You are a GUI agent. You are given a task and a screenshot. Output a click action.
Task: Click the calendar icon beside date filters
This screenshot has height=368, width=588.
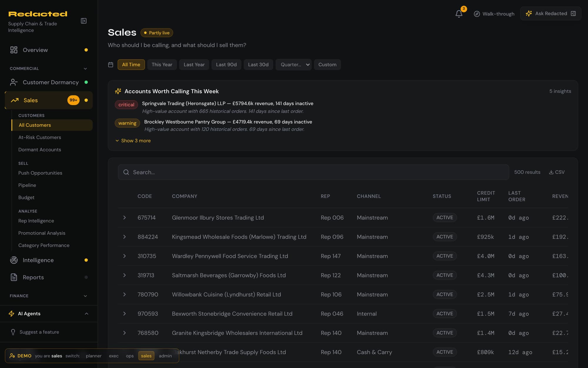click(111, 64)
